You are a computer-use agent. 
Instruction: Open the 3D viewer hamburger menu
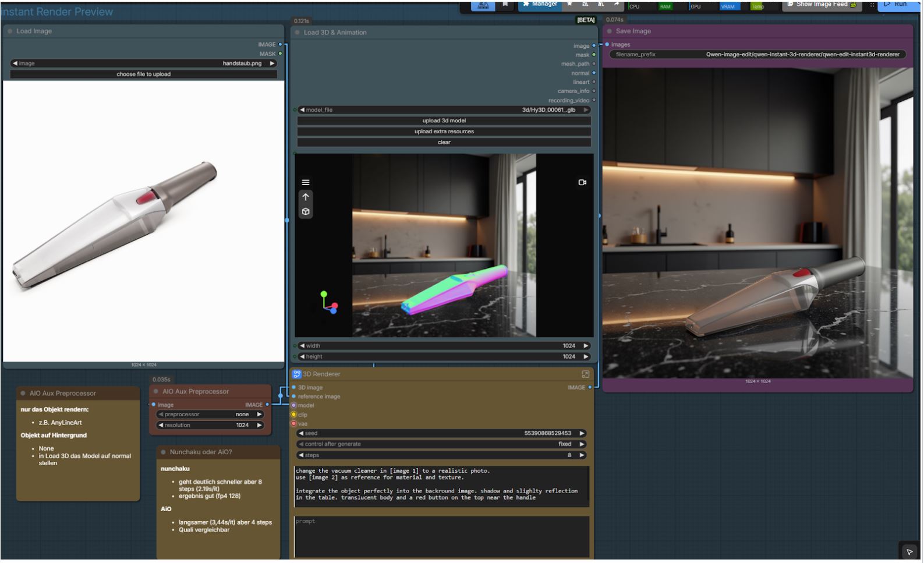[305, 182]
